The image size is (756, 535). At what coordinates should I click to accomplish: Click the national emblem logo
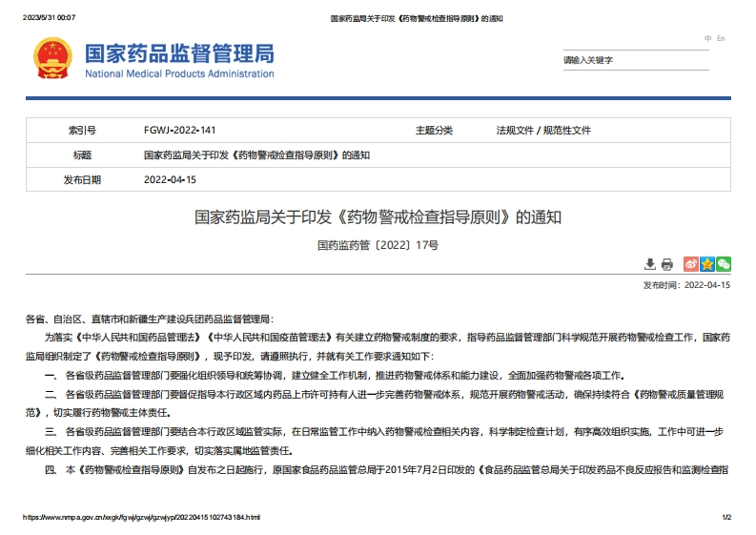53,59
